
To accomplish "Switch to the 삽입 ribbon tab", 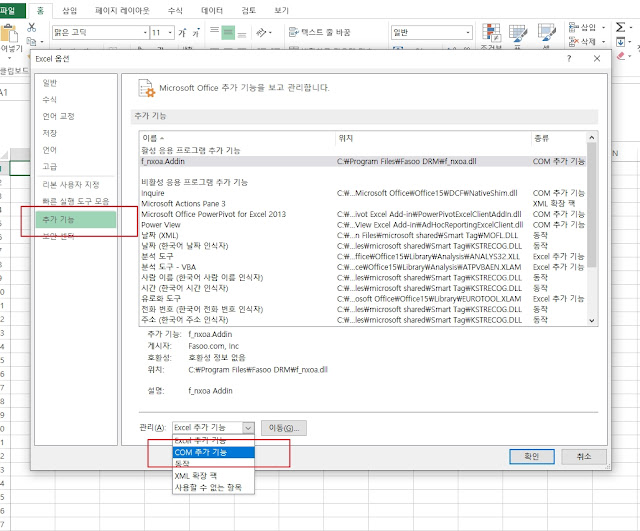I will click(x=69, y=10).
